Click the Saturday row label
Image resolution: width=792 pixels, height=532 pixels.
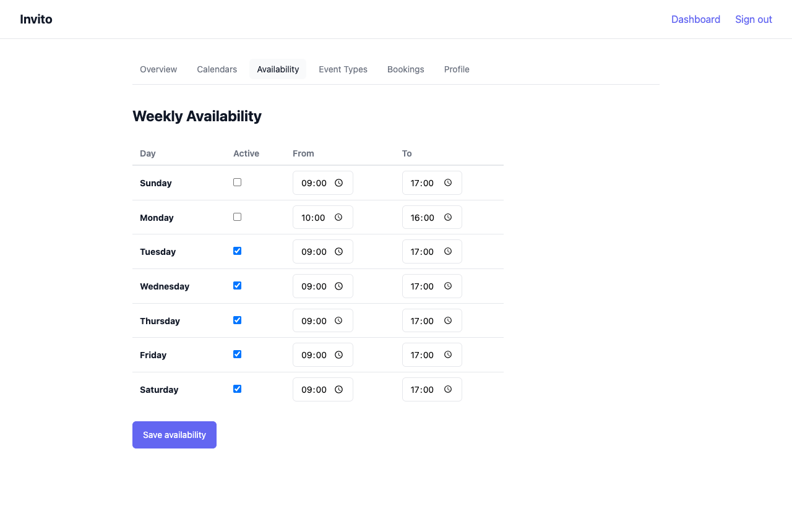click(159, 390)
